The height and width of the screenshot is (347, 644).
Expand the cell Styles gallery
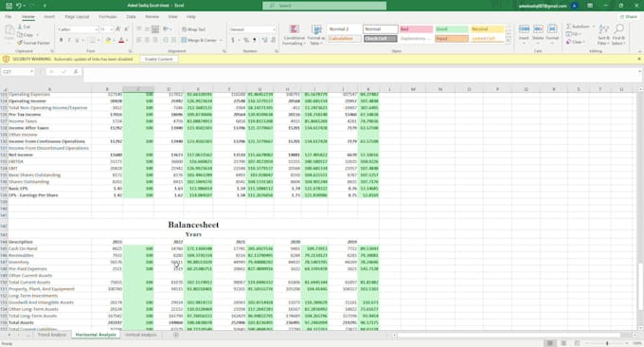tap(508, 41)
